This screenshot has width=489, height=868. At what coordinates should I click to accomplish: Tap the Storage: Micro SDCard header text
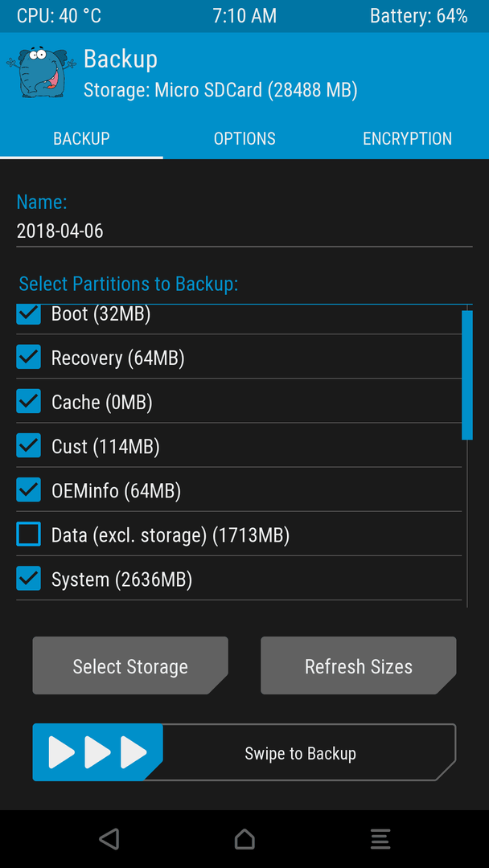click(220, 90)
